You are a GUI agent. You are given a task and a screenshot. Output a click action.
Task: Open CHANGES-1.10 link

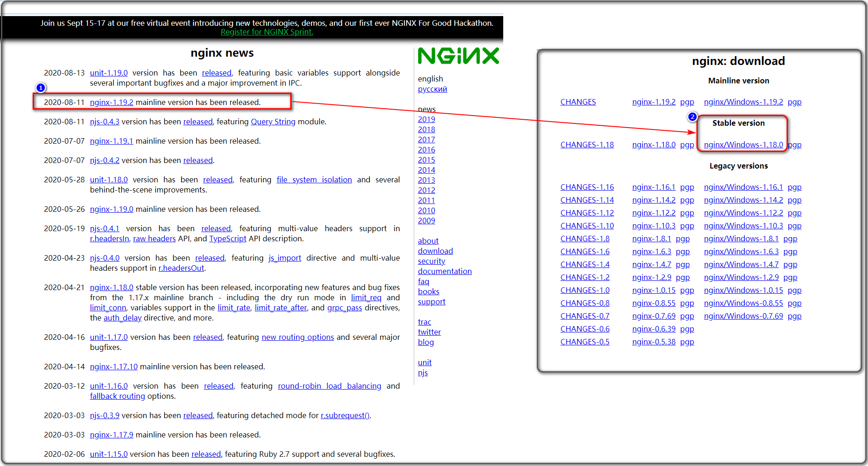tap(587, 226)
